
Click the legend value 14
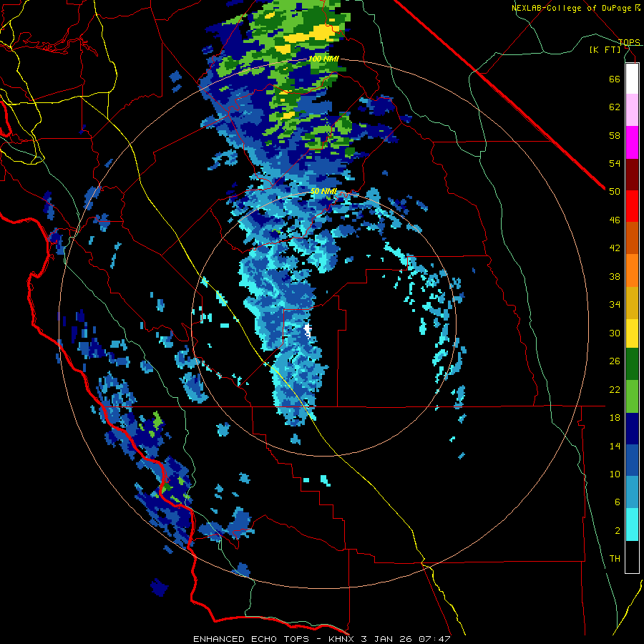pyautogui.click(x=615, y=446)
